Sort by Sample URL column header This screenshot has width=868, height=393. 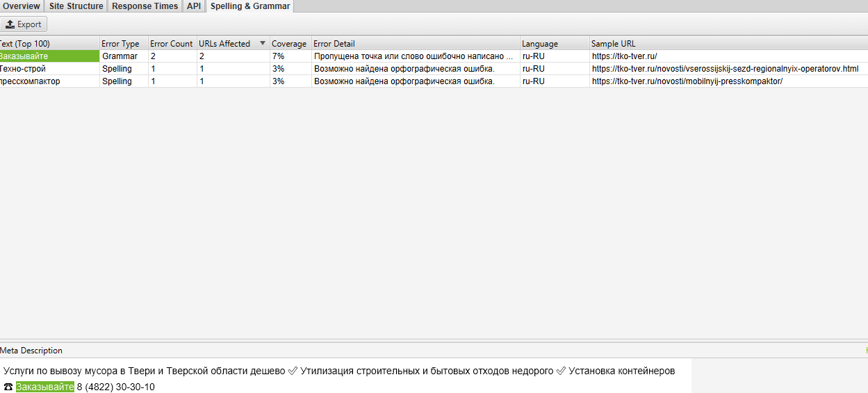pos(728,44)
